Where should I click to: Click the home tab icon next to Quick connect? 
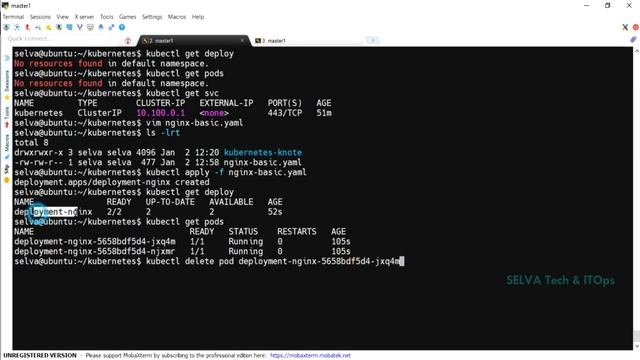click(128, 40)
